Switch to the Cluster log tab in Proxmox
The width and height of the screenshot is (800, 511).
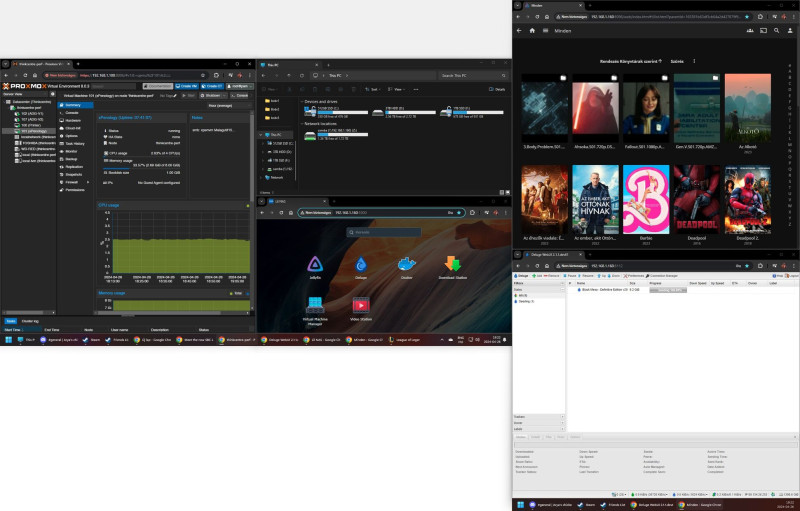click(30, 321)
